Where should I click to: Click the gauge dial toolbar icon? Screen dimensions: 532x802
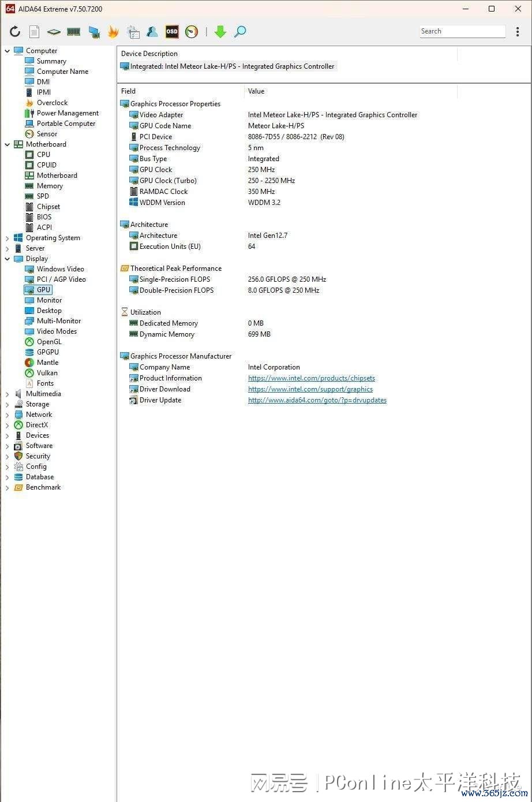tap(192, 32)
